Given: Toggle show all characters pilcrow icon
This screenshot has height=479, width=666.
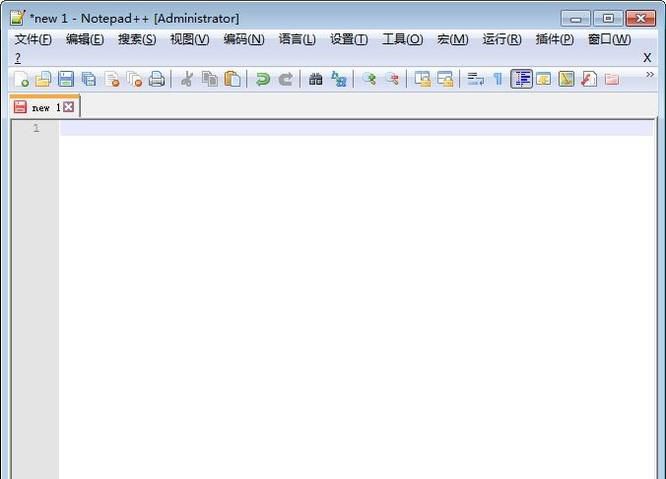Looking at the screenshot, I should pyautogui.click(x=497, y=79).
